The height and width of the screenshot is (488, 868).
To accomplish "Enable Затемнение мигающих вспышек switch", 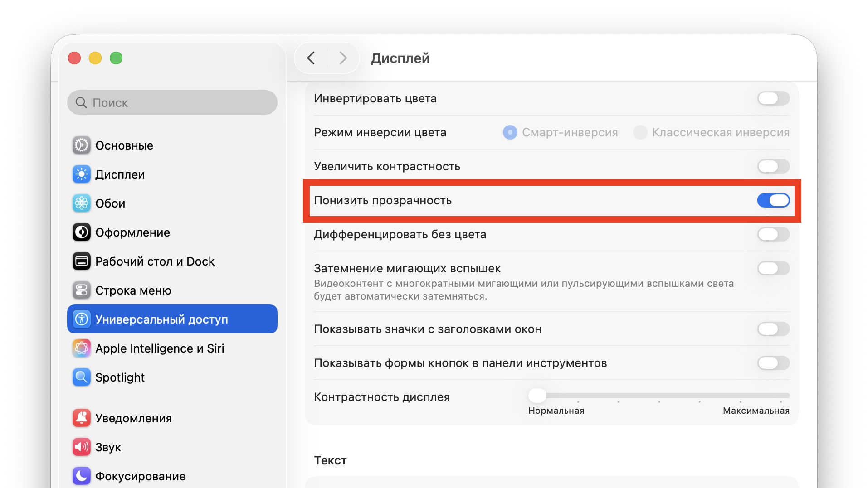I will point(774,268).
